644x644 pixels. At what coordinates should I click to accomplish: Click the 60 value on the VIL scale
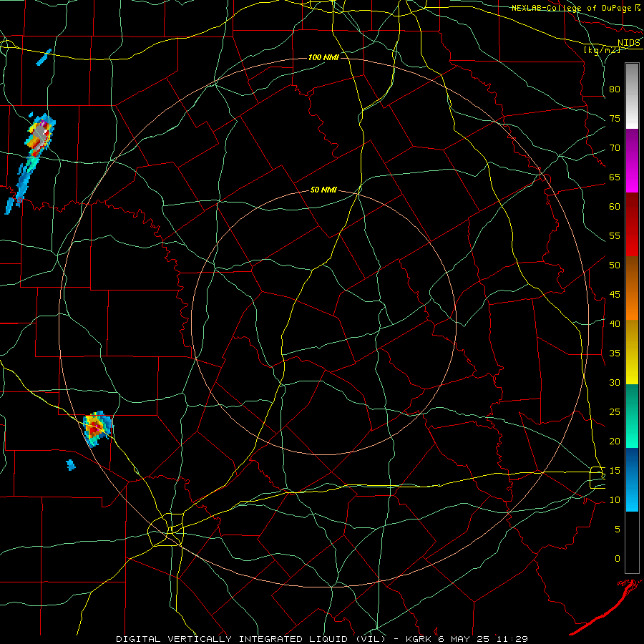pos(615,207)
